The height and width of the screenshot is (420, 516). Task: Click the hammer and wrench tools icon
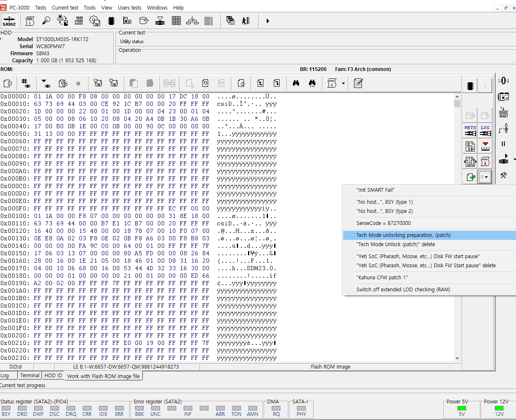504,176
